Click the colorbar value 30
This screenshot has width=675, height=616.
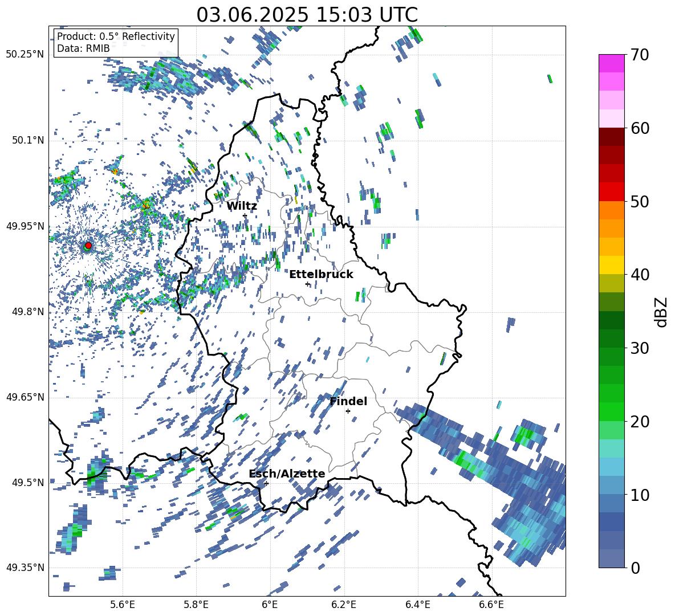point(640,348)
